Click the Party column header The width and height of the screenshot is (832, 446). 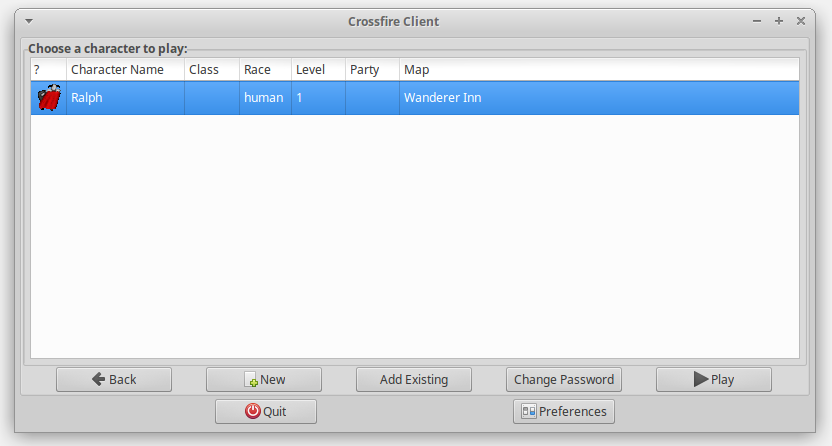[372, 70]
